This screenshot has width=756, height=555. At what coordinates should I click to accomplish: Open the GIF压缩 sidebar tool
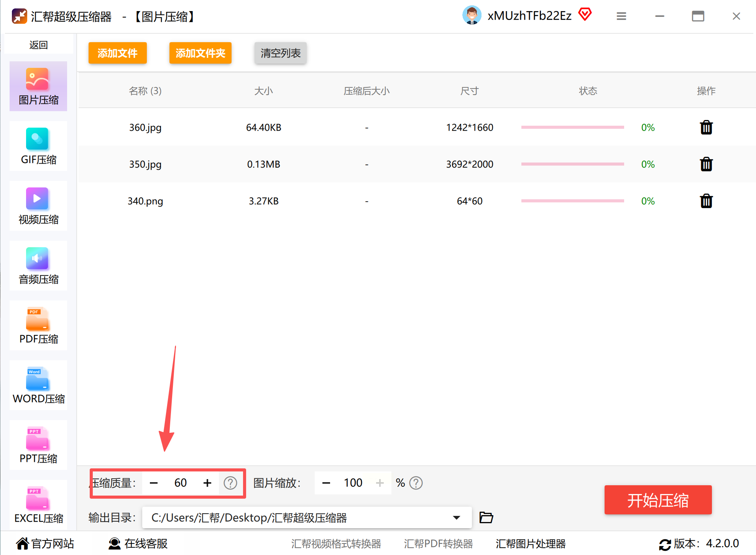(x=38, y=146)
